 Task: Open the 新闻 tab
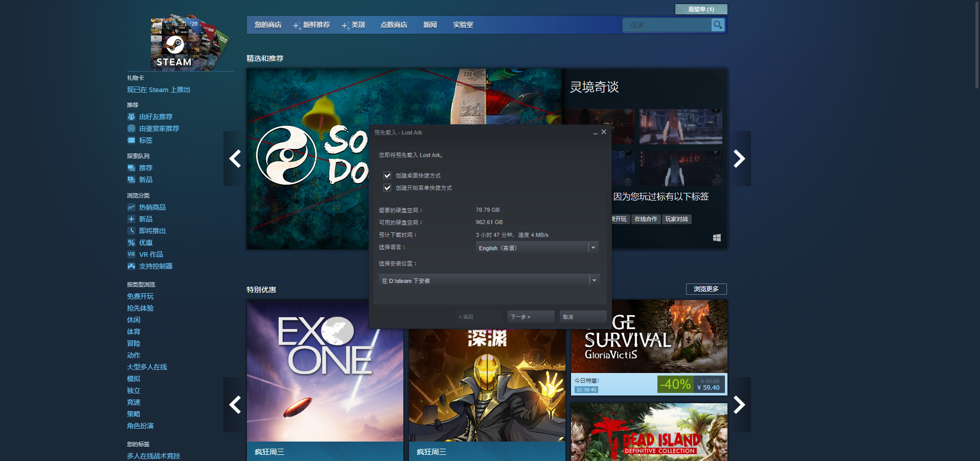pos(430,25)
